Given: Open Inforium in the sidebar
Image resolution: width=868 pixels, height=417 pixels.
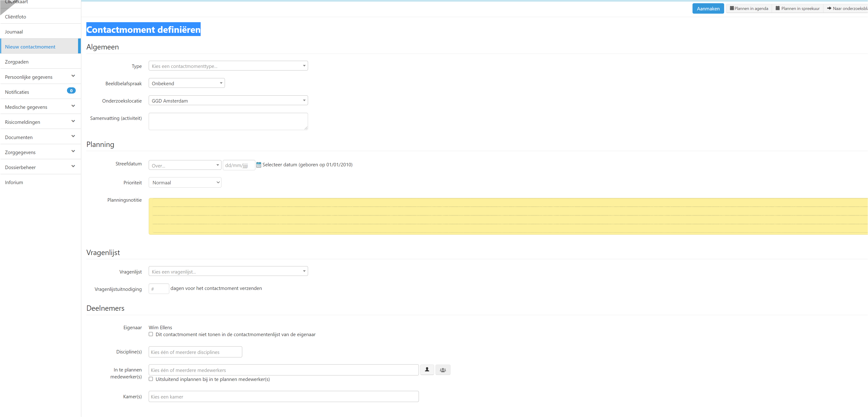Looking at the screenshot, I should tap(14, 182).
